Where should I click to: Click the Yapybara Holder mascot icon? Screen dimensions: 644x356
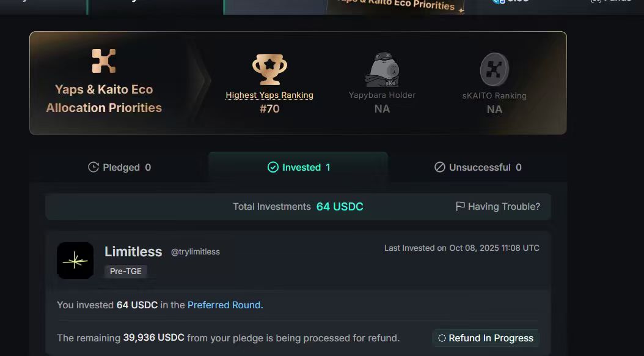point(382,70)
